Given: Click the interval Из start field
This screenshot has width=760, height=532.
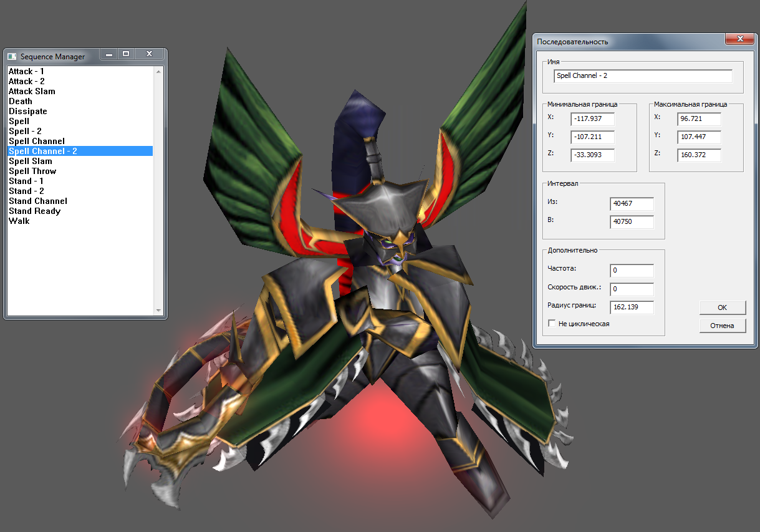Looking at the screenshot, I should 632,204.
